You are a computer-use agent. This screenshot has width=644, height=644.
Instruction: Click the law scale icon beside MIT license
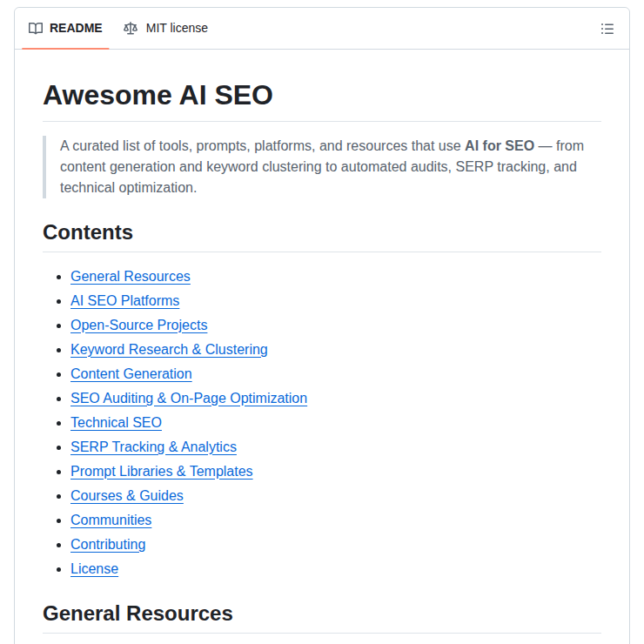[131, 29]
